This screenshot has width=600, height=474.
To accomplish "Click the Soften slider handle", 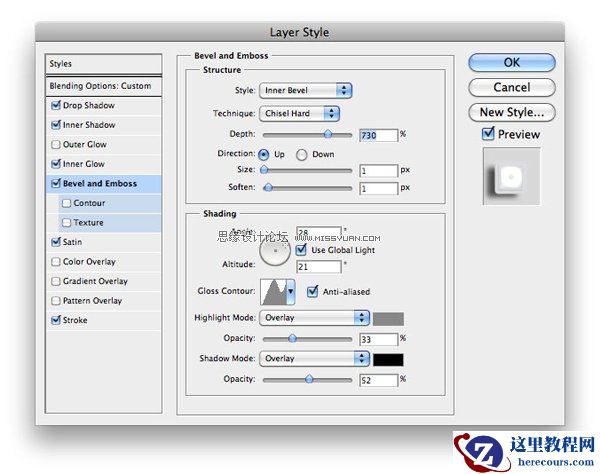I will (268, 187).
